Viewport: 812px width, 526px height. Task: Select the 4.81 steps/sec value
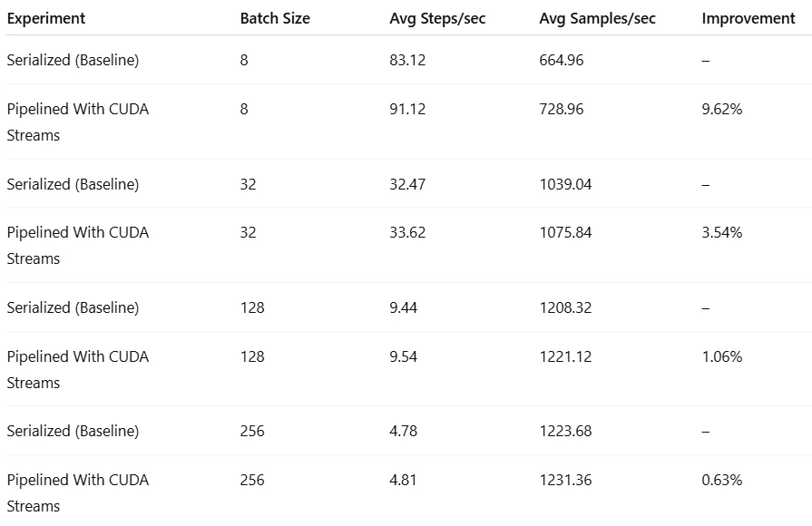point(404,480)
